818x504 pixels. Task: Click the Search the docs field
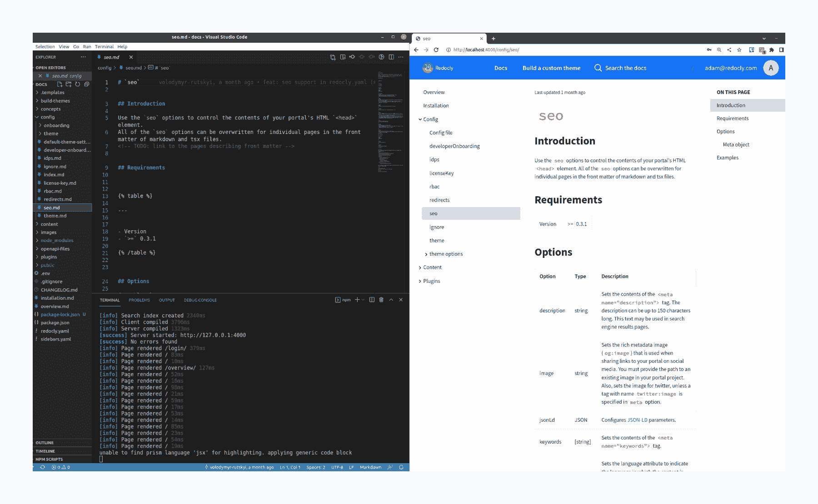625,68
